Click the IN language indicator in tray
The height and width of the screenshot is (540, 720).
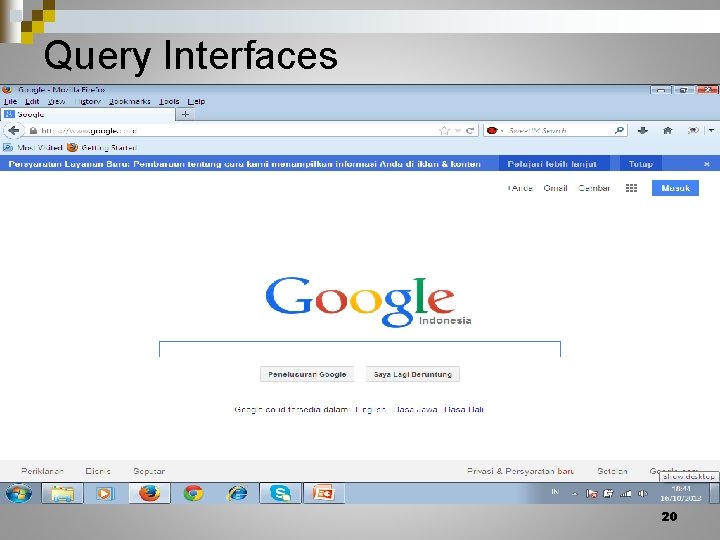point(555,492)
